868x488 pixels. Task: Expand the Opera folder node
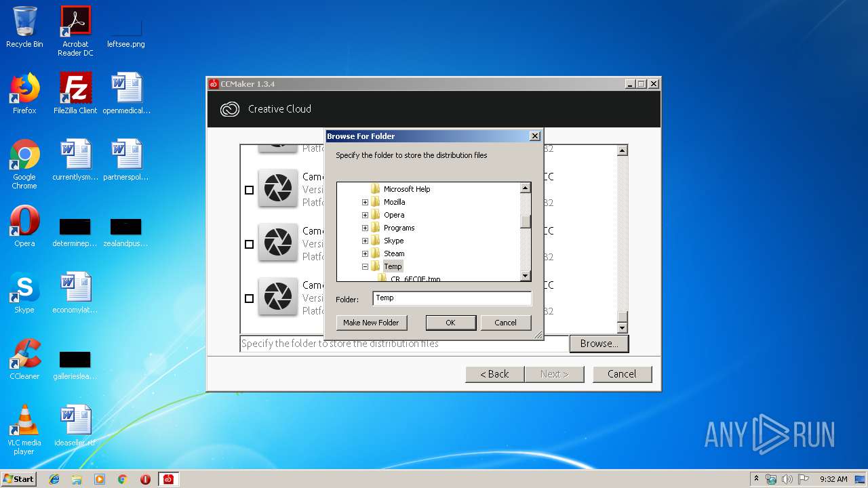(365, 215)
